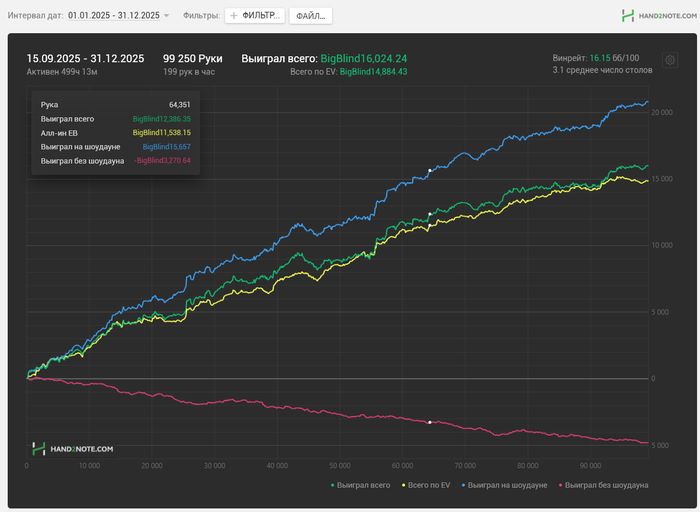Click tooltip value BigBlind12,386.35
The image size is (700, 512).
coord(162,119)
